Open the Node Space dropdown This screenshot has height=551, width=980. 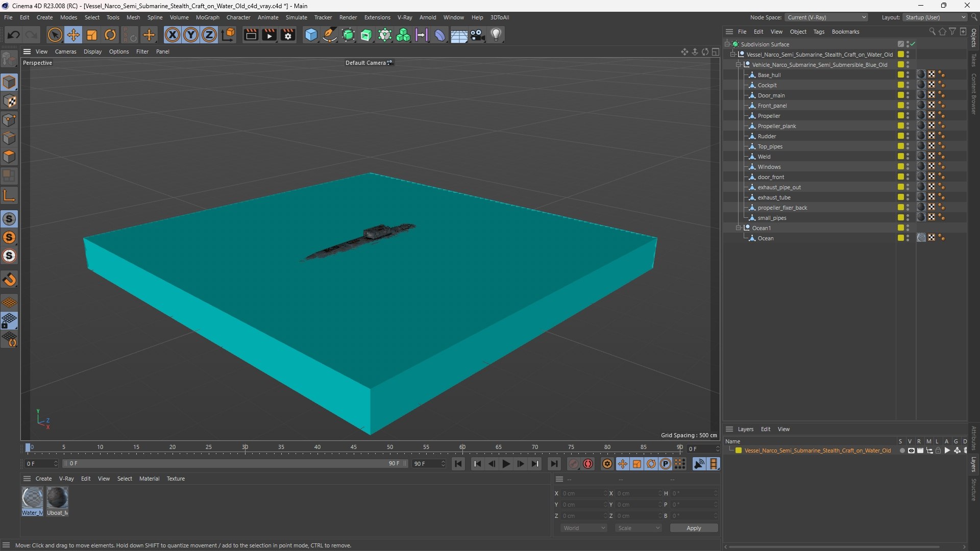(x=826, y=17)
